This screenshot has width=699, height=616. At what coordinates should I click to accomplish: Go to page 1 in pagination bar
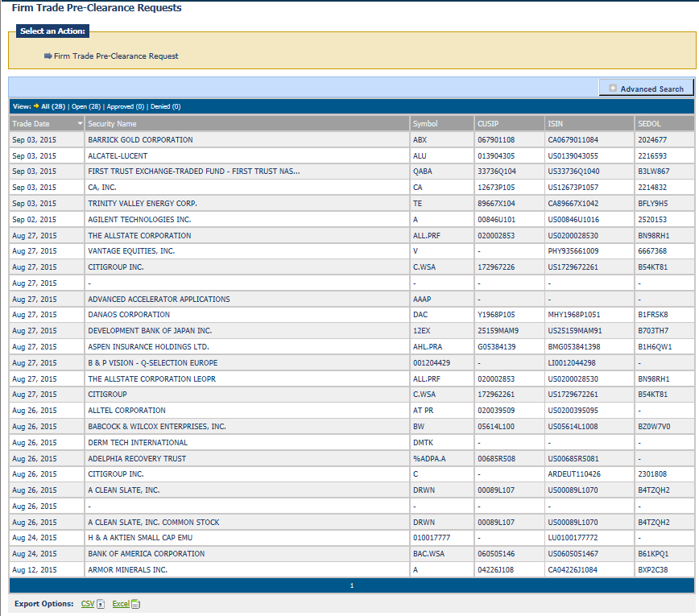click(352, 585)
